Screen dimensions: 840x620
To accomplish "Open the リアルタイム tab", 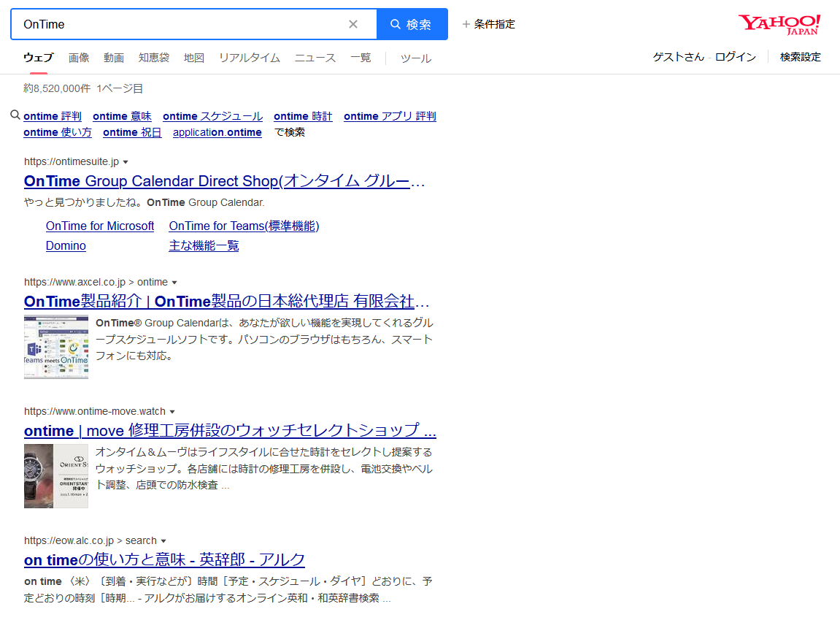I will 250,58.
